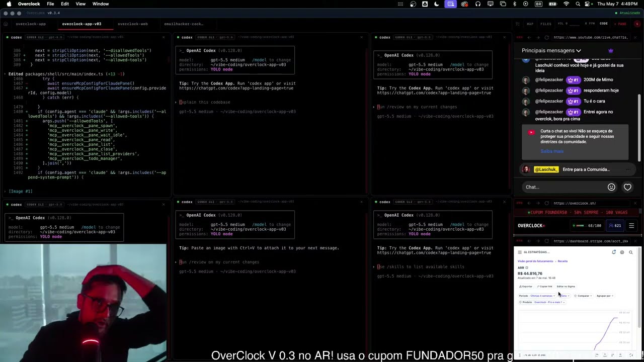
Task: Switch to the overclock-web tab
Action: coord(133,24)
